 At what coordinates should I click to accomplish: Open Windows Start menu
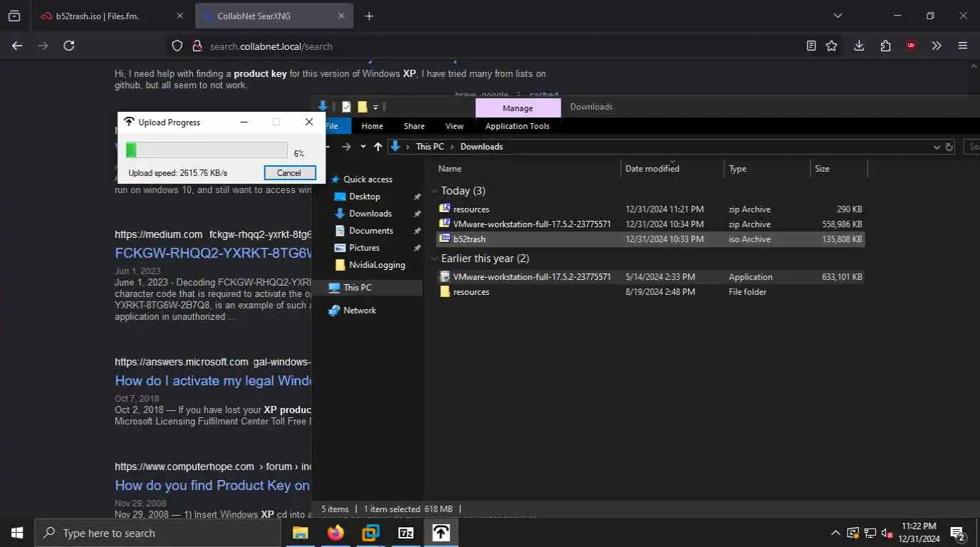pyautogui.click(x=16, y=533)
